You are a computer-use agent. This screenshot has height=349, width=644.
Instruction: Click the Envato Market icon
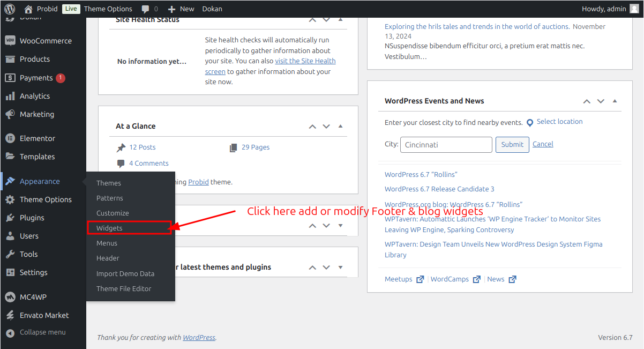pyautogui.click(x=10, y=315)
